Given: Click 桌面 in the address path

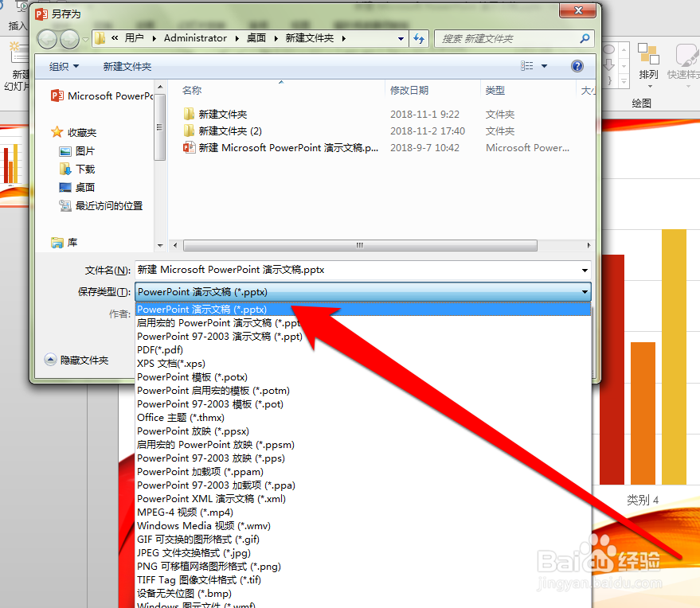Looking at the screenshot, I should (x=256, y=38).
